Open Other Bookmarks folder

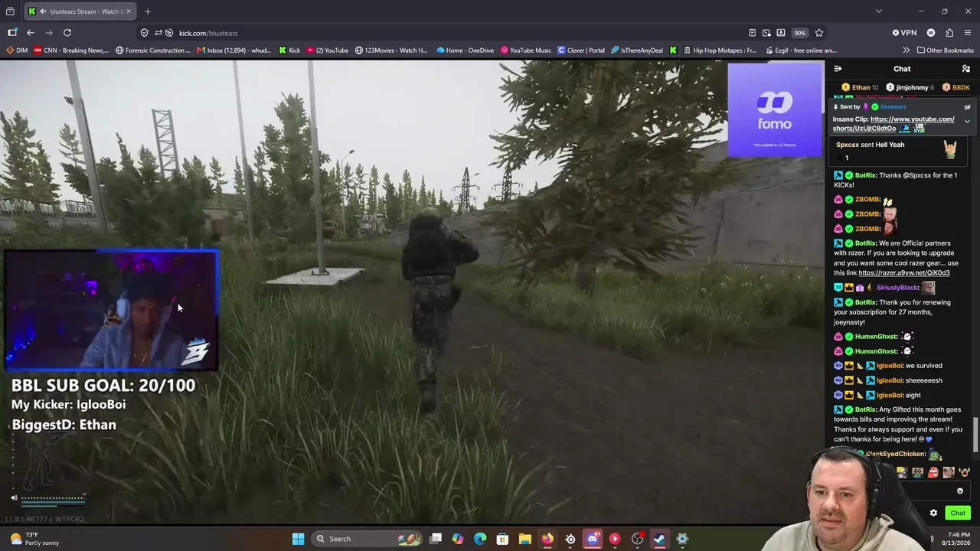click(945, 51)
